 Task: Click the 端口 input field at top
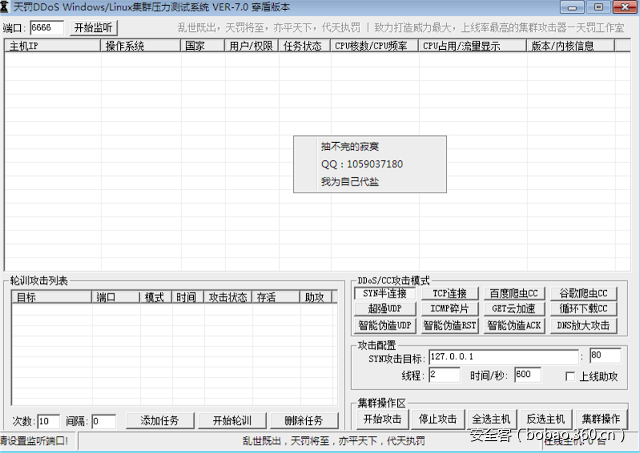[x=46, y=27]
